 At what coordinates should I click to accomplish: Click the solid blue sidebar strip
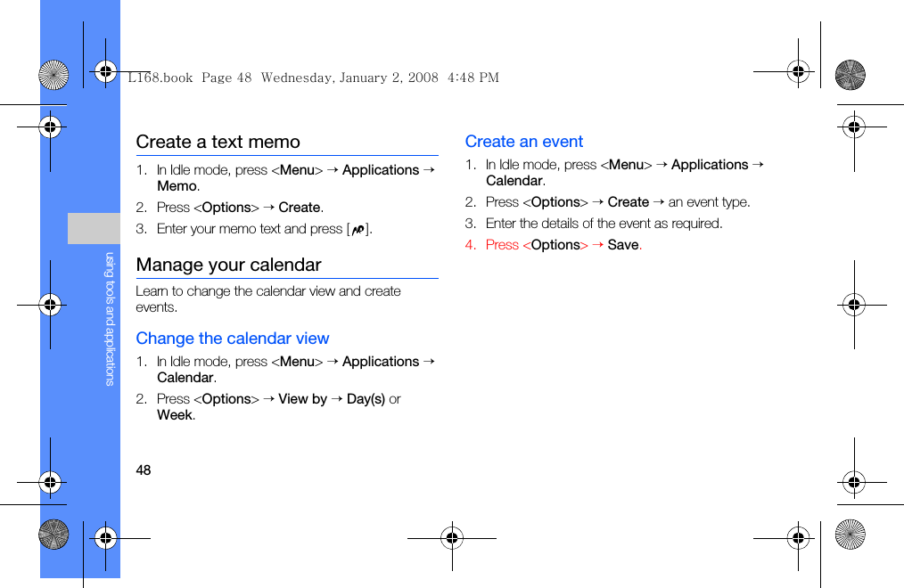pyautogui.click(x=80, y=401)
